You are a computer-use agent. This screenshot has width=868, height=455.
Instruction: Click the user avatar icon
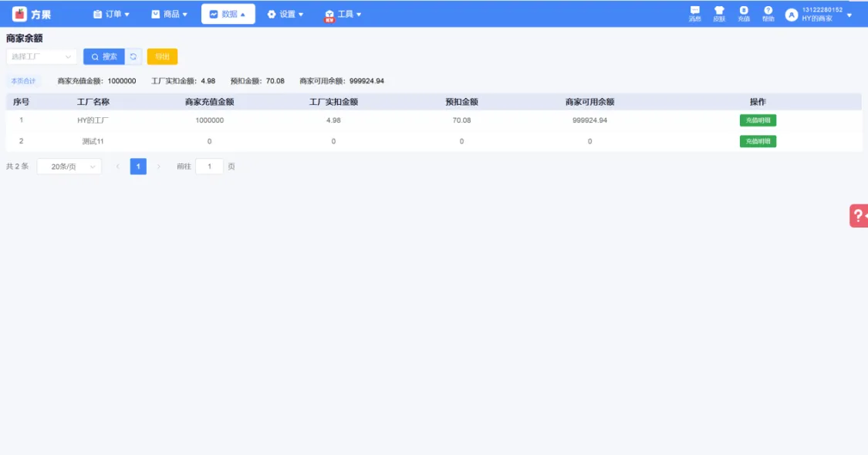click(792, 15)
